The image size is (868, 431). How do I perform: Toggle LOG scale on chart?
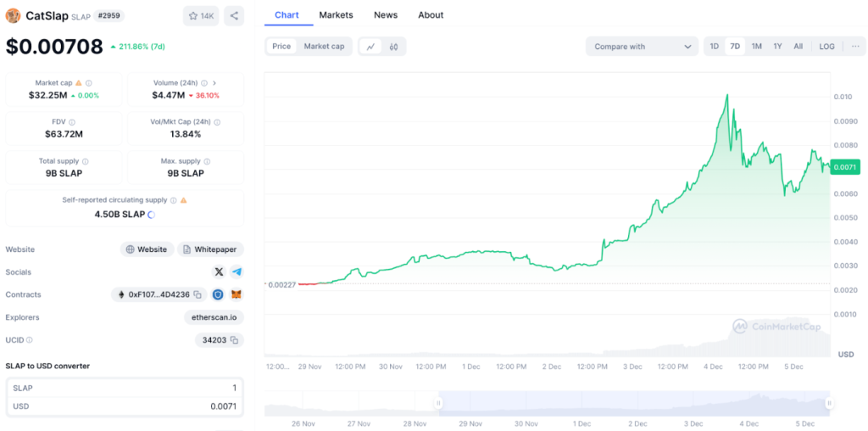(x=826, y=47)
